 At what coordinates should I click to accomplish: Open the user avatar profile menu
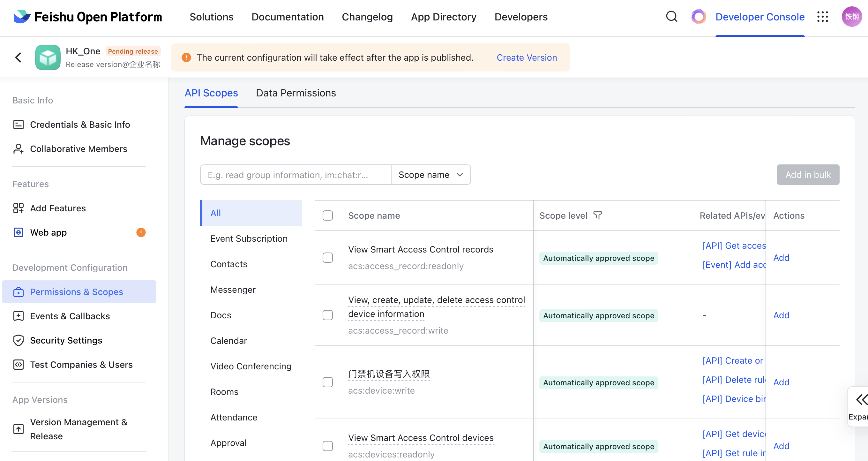click(851, 17)
